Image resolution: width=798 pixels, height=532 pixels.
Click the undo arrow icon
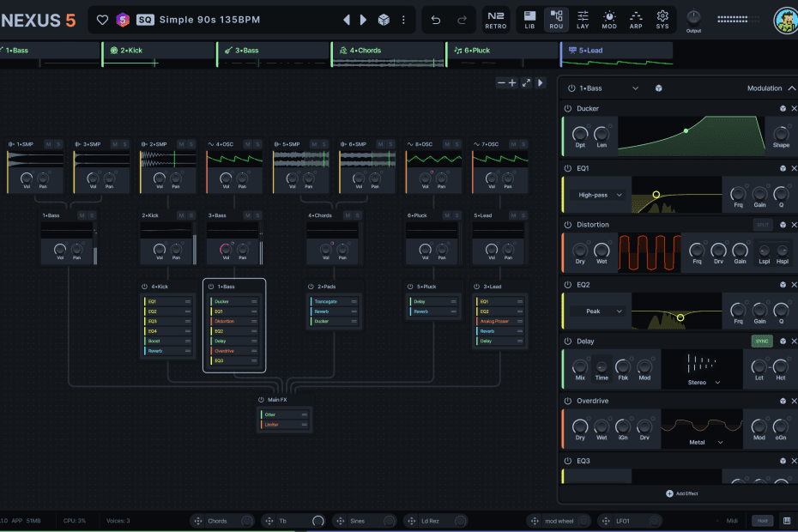tap(435, 20)
